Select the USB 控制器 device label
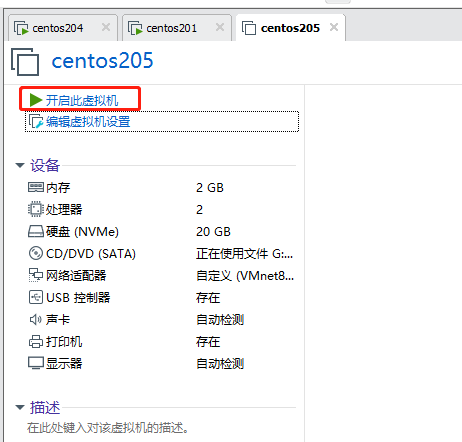The height and width of the screenshot is (442, 462). tap(78, 298)
